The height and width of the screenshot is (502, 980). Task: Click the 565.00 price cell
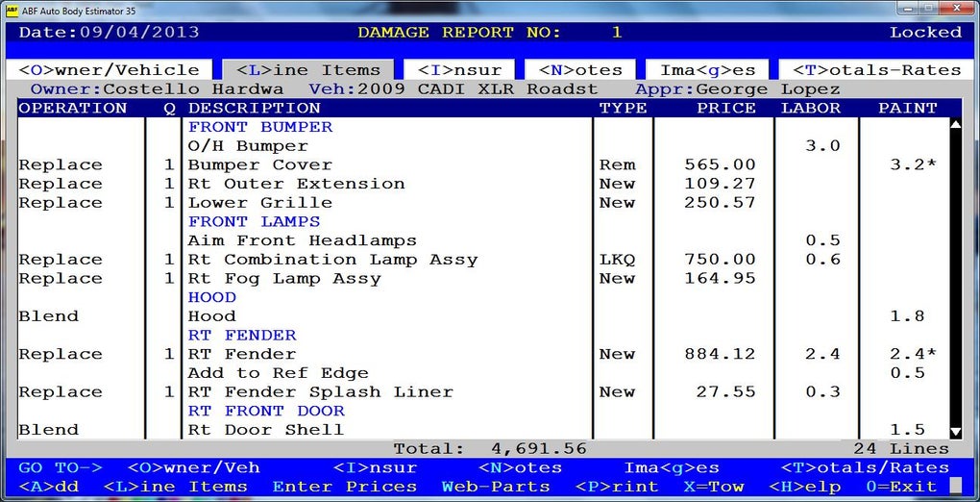[720, 164]
